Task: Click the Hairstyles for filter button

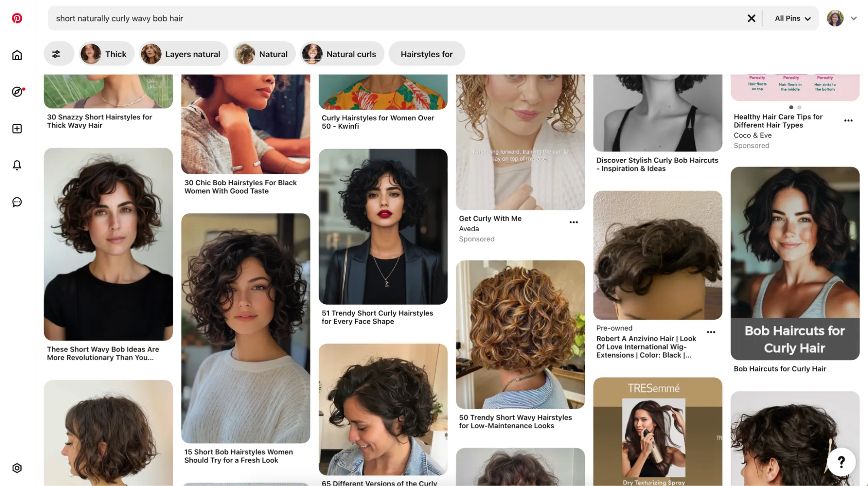Action: 426,54
